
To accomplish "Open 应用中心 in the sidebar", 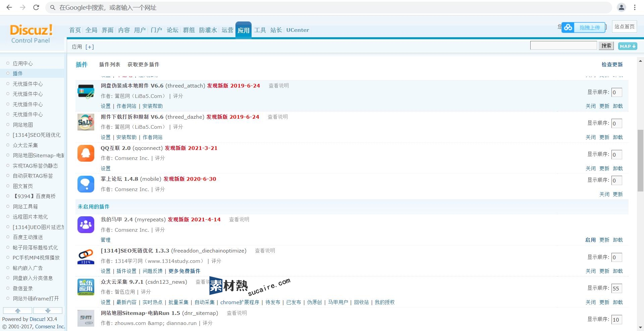I will pos(23,63).
